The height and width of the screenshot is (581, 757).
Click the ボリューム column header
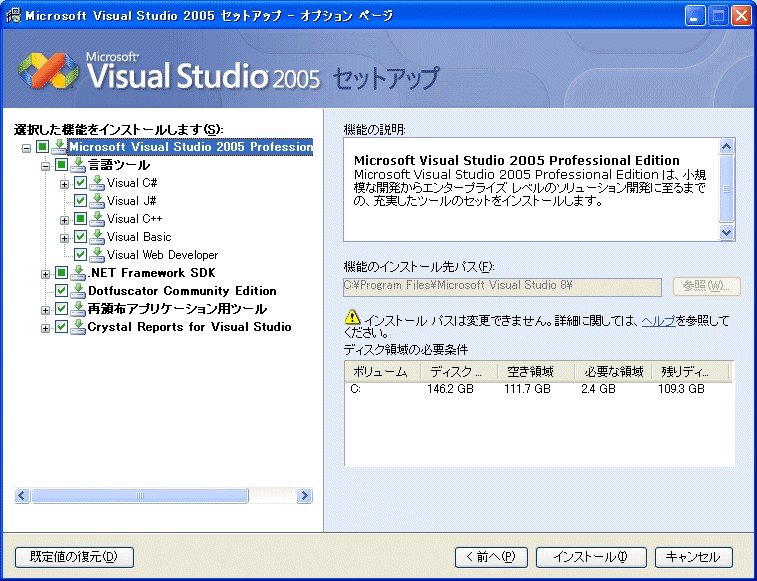coord(382,372)
